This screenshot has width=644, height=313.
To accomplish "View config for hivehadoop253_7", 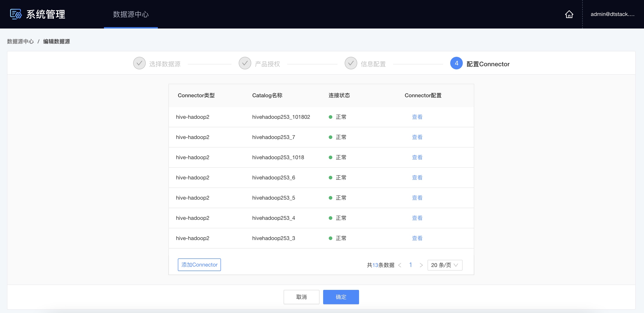I will tap(417, 137).
